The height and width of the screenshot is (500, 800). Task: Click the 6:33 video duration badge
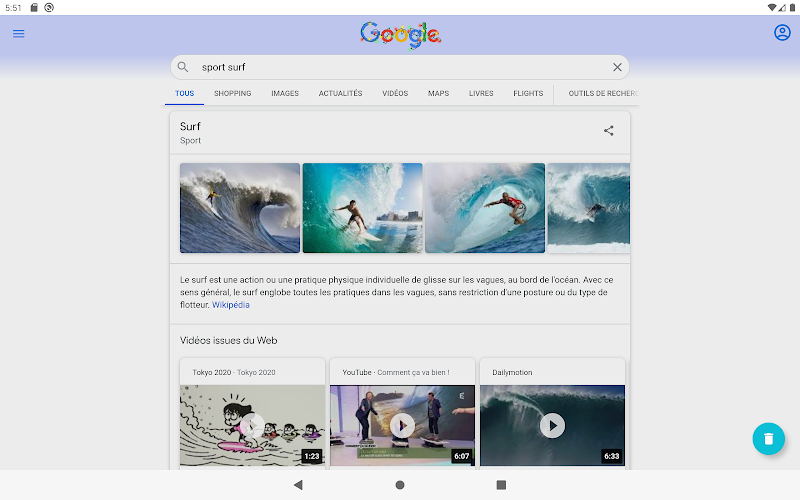611,456
